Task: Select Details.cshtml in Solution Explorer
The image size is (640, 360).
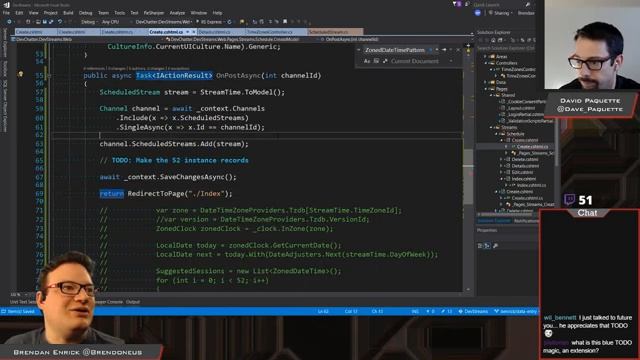Action: coord(525,166)
